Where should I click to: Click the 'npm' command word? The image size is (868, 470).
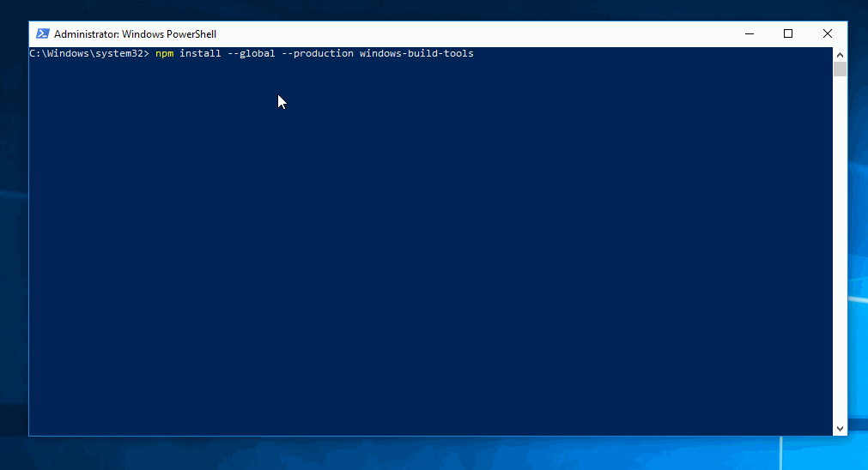pos(164,54)
